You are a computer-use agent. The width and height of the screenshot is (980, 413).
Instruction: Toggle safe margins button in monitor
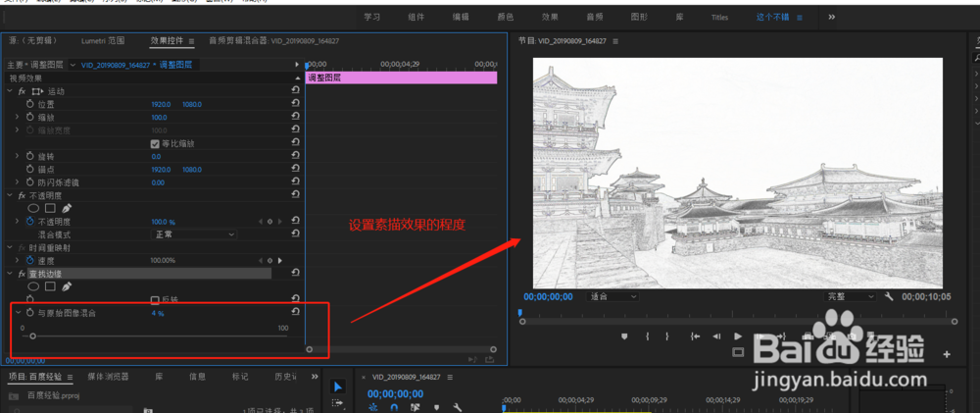pyautogui.click(x=738, y=353)
